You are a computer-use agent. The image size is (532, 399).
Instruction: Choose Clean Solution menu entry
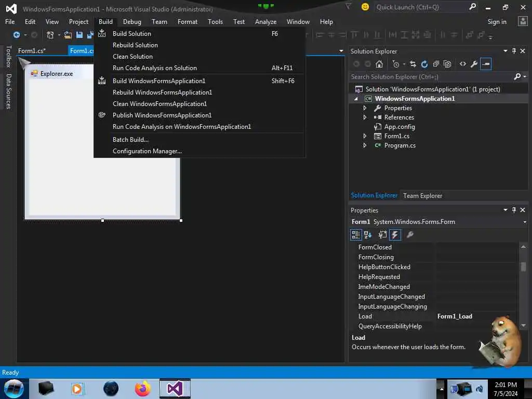tap(199, 57)
